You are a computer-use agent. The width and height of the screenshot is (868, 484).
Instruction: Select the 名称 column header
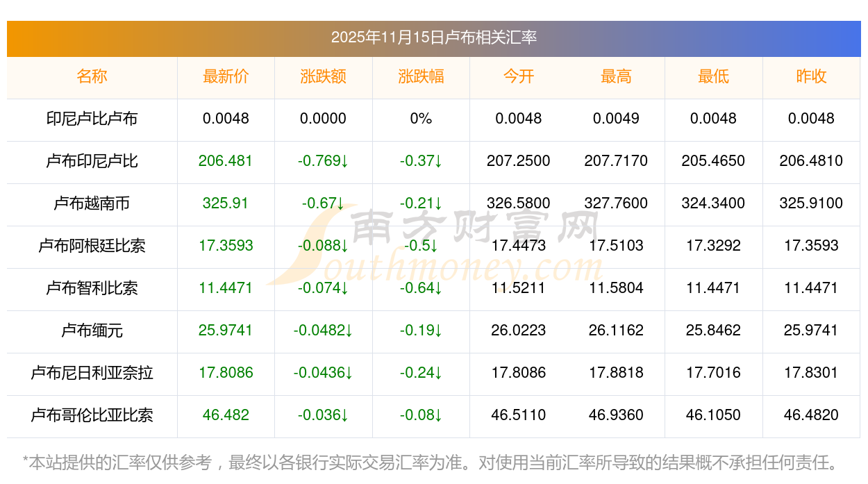(x=92, y=76)
